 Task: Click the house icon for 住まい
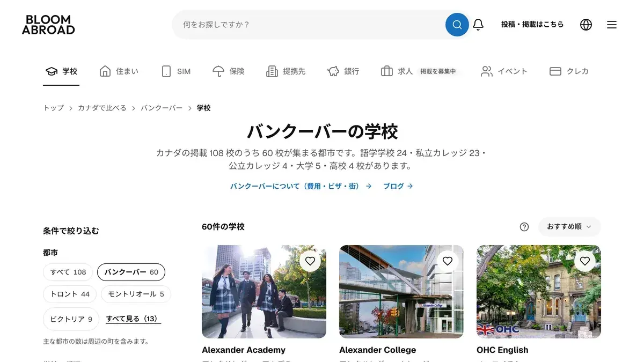point(105,71)
